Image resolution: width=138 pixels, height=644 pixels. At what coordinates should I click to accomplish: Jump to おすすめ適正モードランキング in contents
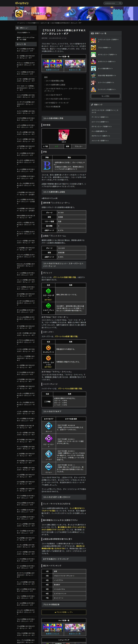click(x=57, y=103)
